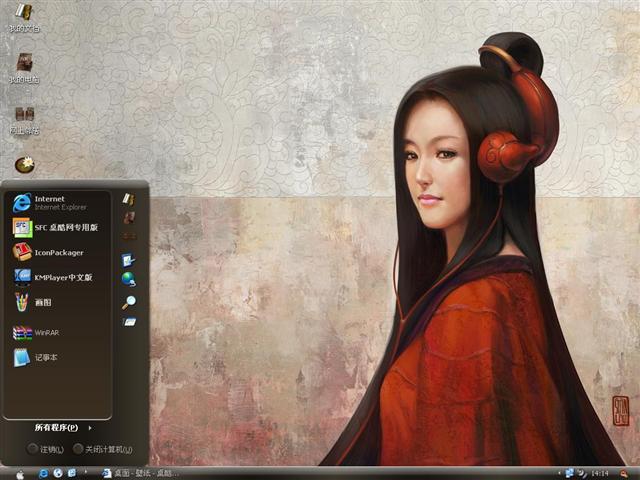Image resolution: width=640 pixels, height=480 pixels.
Task: Open My Documents icon in Start menu right column
Action: [x=129, y=199]
